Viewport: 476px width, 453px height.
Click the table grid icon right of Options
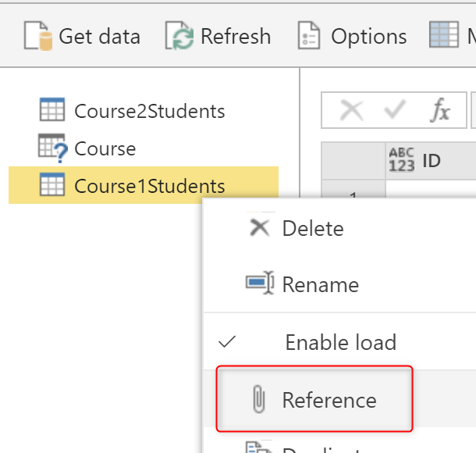point(444,36)
